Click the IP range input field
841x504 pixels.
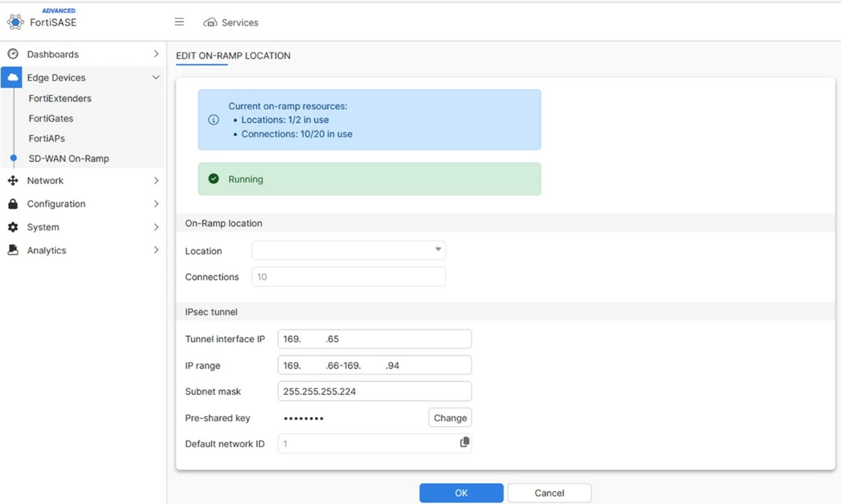pyautogui.click(x=374, y=366)
